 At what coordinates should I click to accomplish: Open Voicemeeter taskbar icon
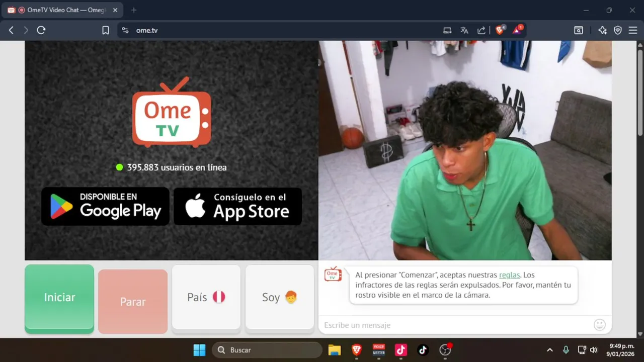379,350
